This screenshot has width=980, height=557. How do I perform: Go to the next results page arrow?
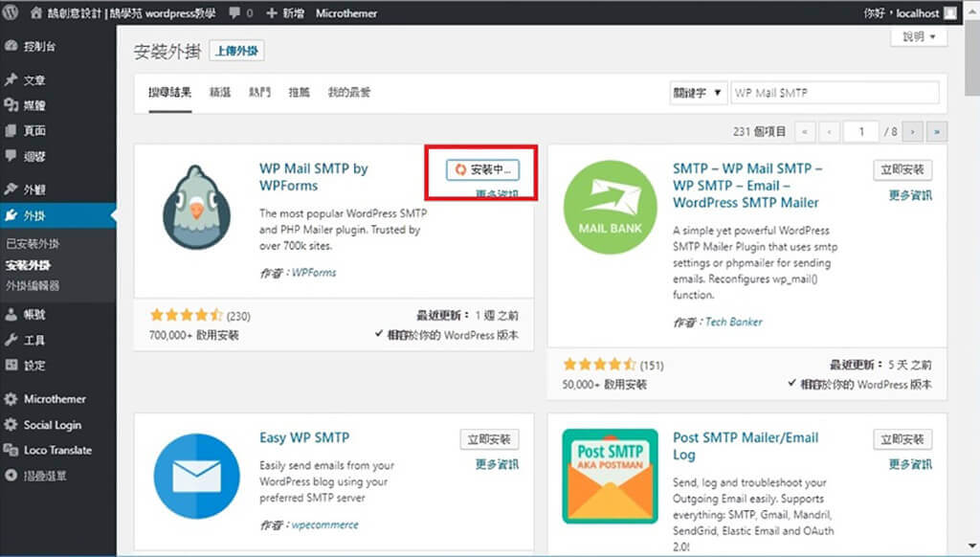click(x=915, y=131)
